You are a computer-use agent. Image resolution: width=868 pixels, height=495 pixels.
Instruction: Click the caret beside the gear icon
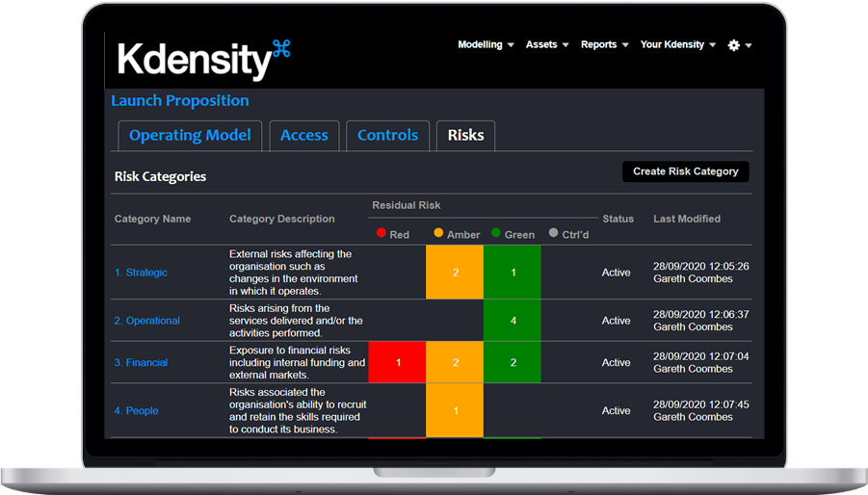[x=749, y=46]
